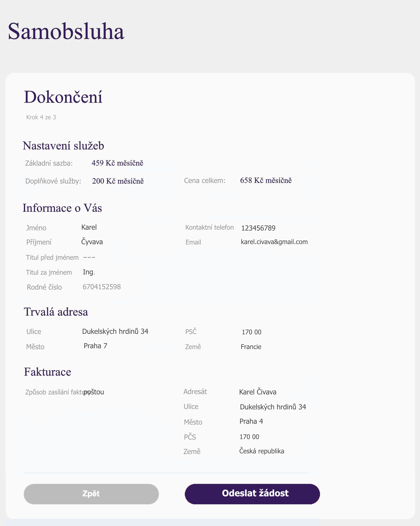420x526 pixels.
Task: Click the Trvalá adresa street Dukelských hrdinů 34
Action: click(115, 331)
